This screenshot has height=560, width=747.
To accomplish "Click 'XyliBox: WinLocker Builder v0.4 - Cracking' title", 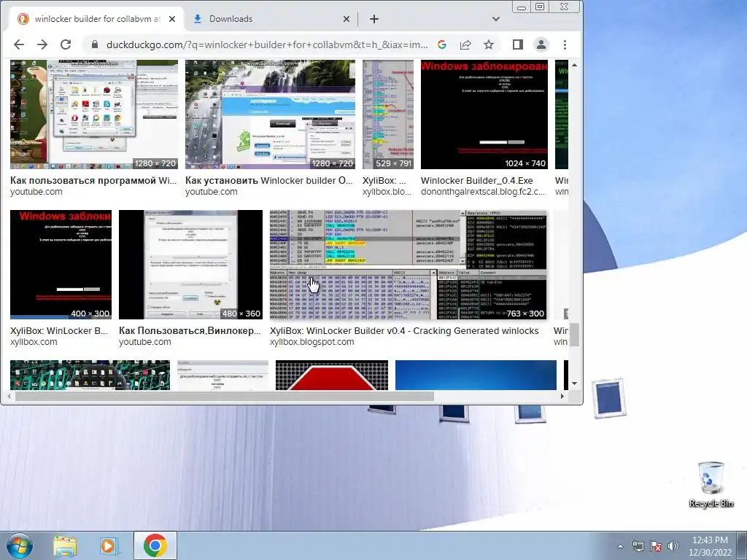I will pos(404,330).
